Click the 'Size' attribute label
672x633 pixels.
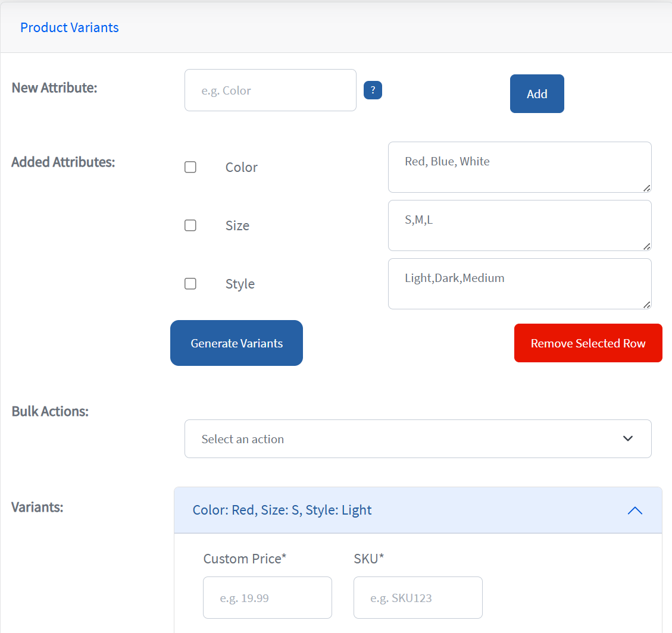pos(237,225)
